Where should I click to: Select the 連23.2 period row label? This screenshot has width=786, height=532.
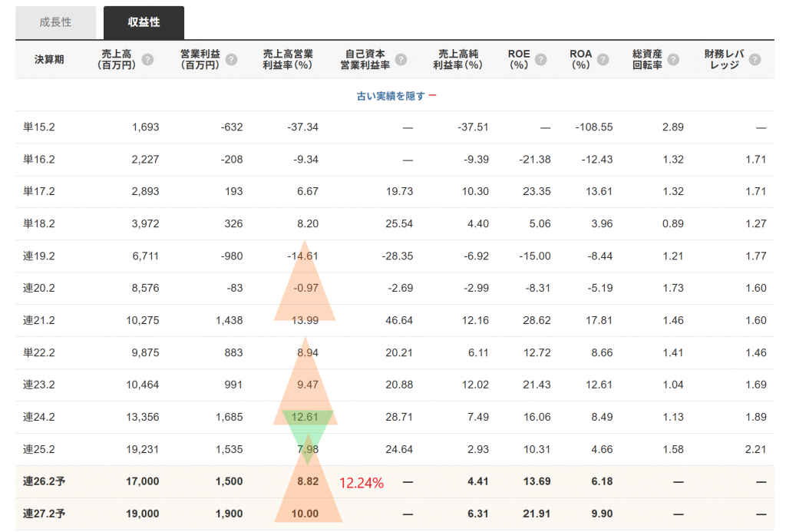point(38,385)
